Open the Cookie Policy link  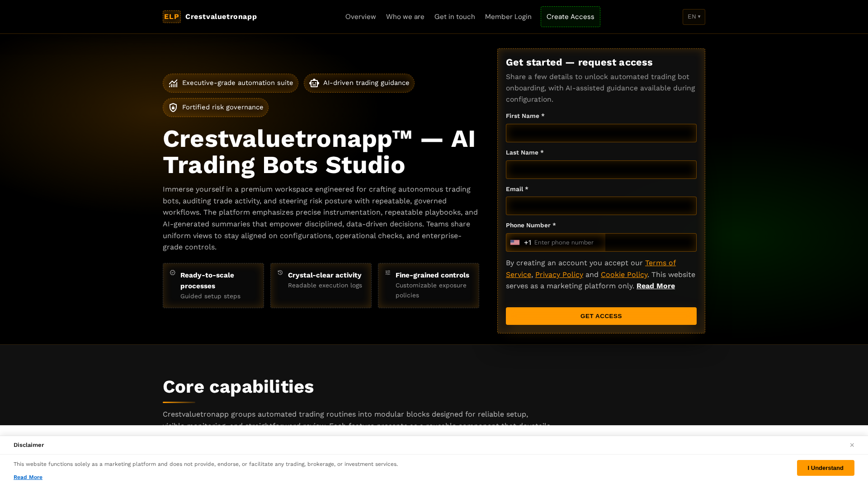[x=624, y=275]
